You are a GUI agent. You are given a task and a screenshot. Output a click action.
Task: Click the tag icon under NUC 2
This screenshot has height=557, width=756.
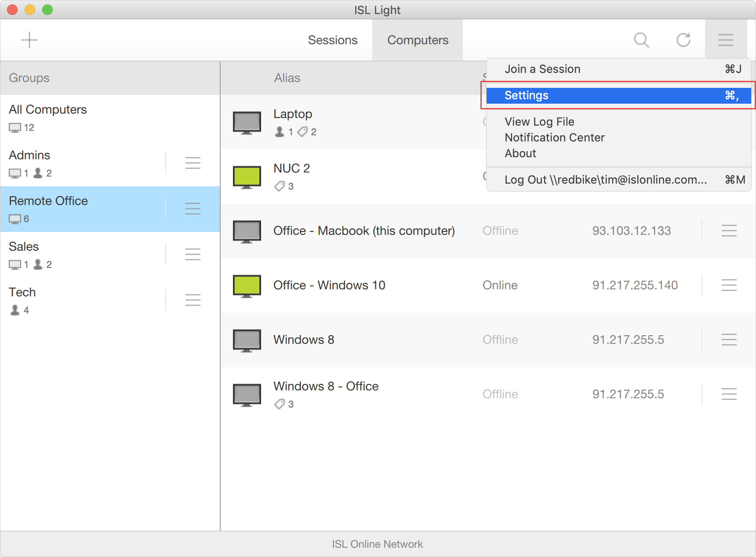(x=280, y=186)
